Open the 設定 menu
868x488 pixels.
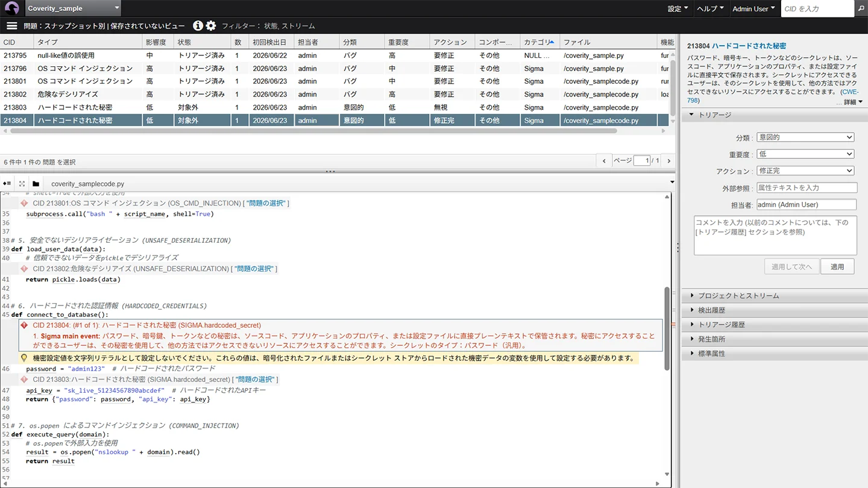[678, 9]
